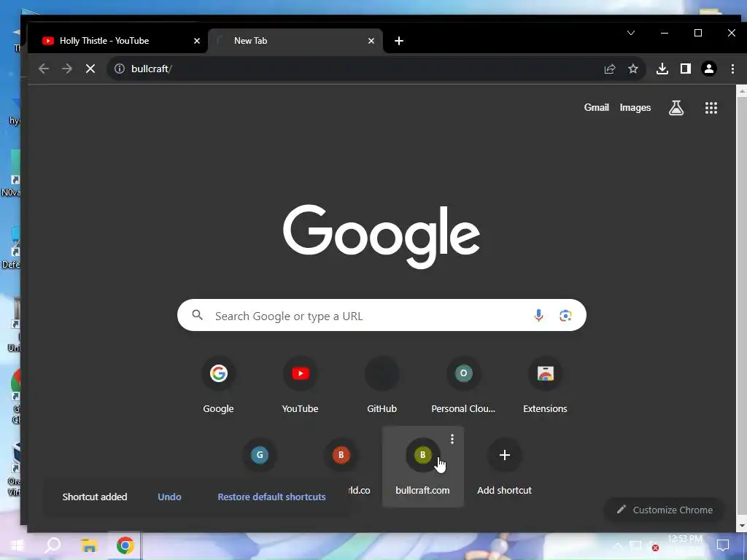
Task: Open the shortcut with the red B icon
Action: tap(341, 455)
